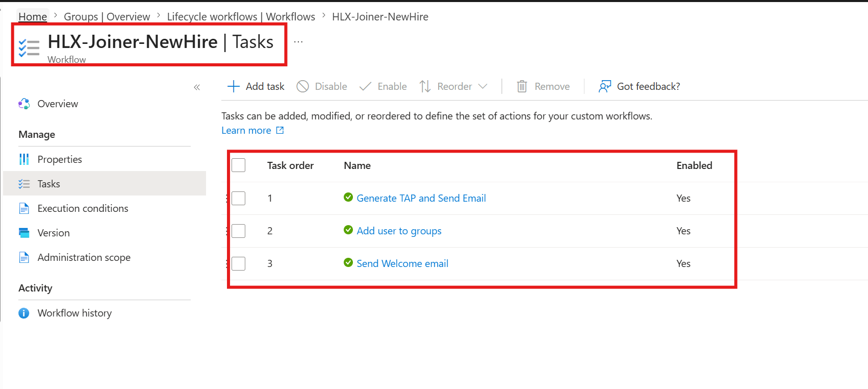Screen dimensions: 868x389
Task: Open Properties in the Manage section
Action: [x=60, y=159]
